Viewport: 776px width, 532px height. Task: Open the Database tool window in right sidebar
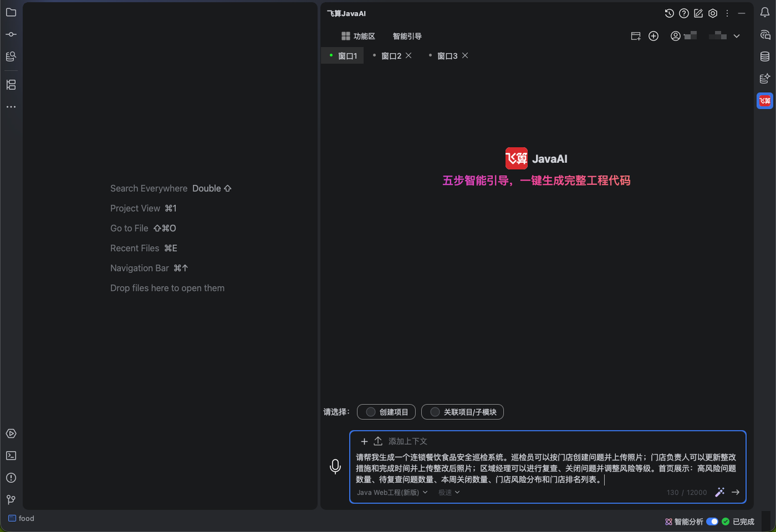[765, 56]
